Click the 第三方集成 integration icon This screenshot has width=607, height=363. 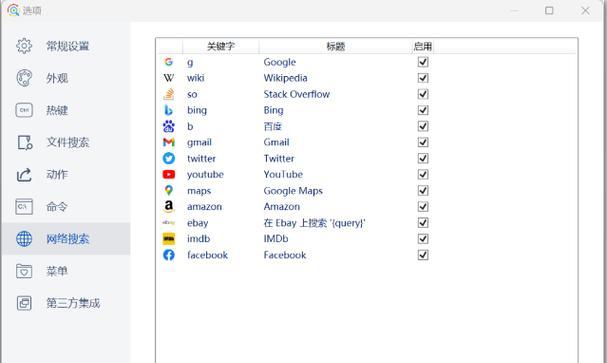[x=24, y=303]
